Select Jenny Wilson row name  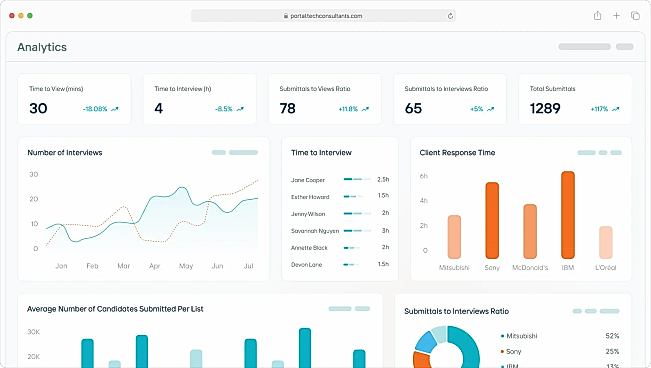coord(308,214)
